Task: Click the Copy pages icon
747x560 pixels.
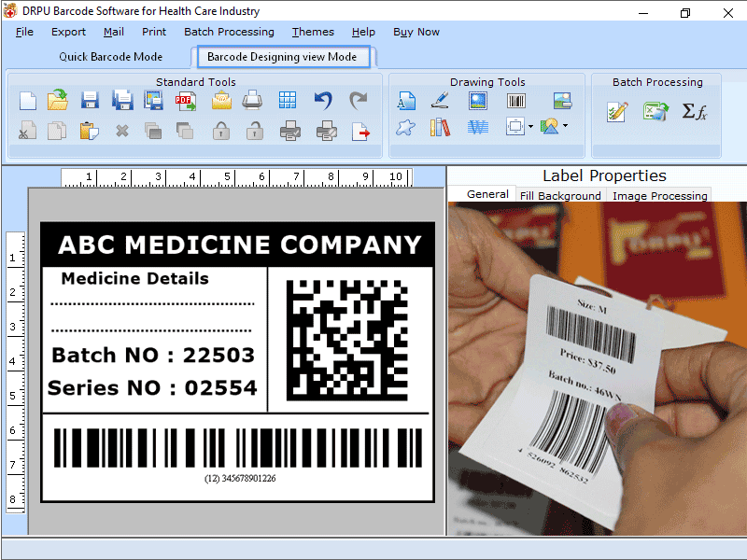Action: click(x=57, y=131)
